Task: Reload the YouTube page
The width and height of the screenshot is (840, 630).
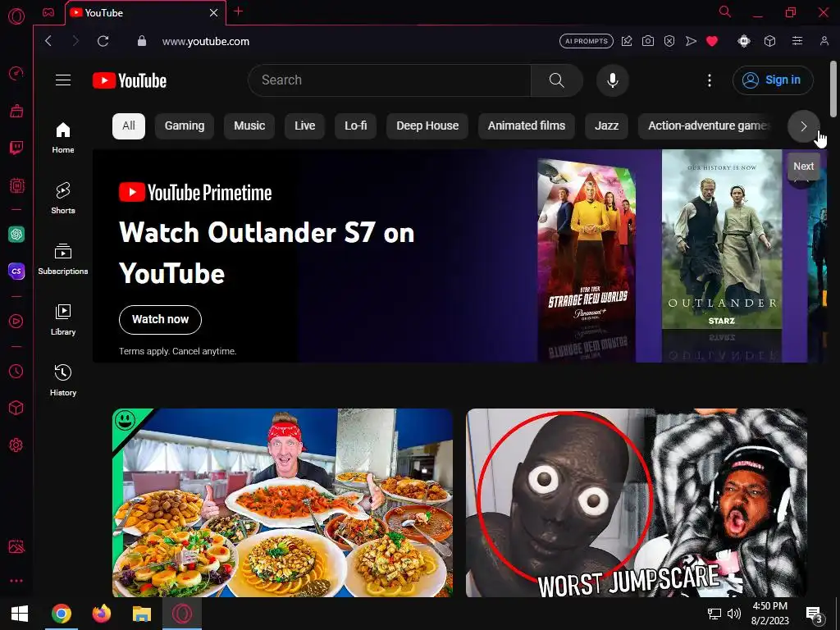Action: click(x=103, y=41)
